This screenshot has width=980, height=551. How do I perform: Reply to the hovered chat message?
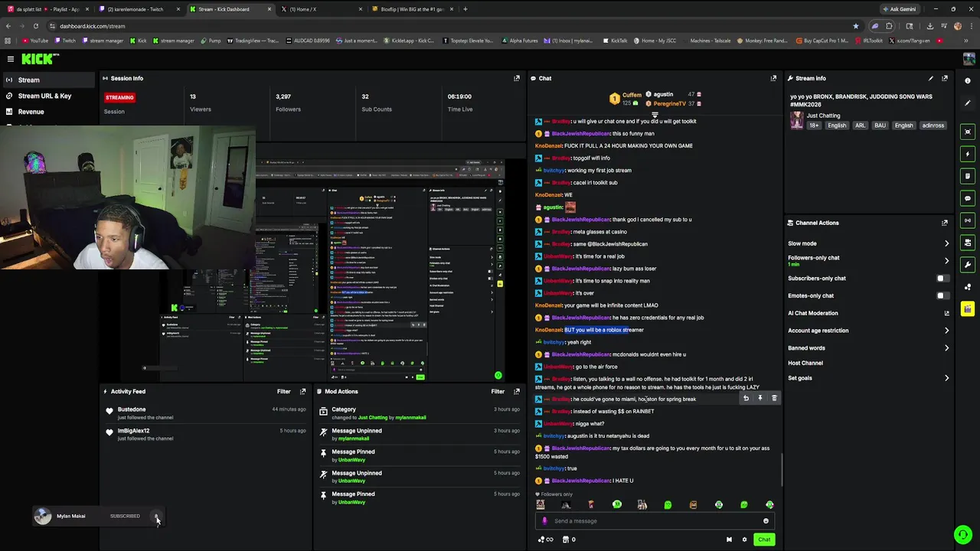pyautogui.click(x=746, y=398)
